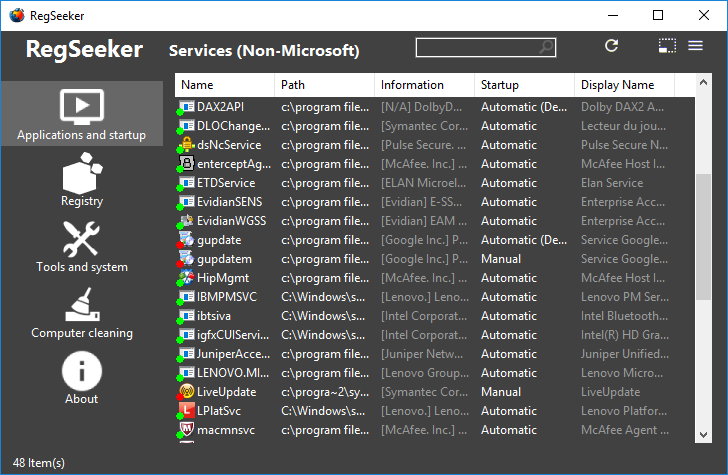Click the JuniperAcce service icon
This screenshot has height=475, width=728.
point(186,354)
